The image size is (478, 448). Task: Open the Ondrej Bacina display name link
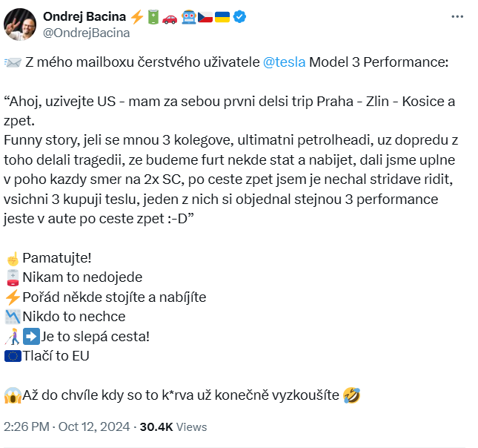[85, 16]
